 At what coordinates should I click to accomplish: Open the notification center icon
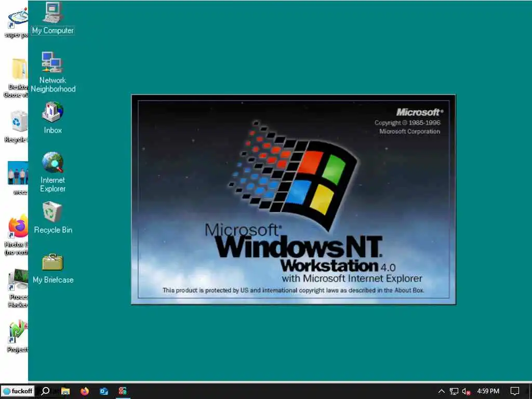[x=515, y=391]
